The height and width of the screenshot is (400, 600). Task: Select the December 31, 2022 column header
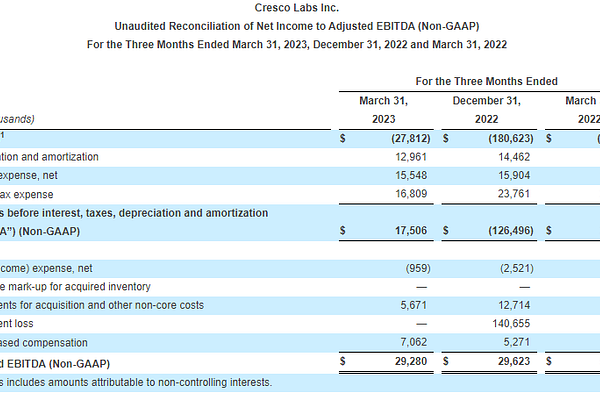coord(486,110)
